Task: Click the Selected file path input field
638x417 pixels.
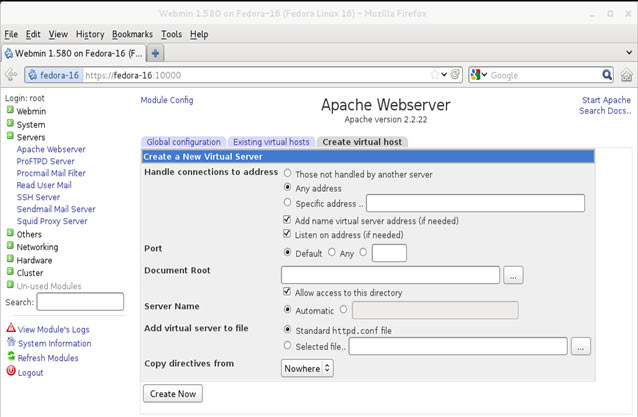Action: click(x=458, y=346)
